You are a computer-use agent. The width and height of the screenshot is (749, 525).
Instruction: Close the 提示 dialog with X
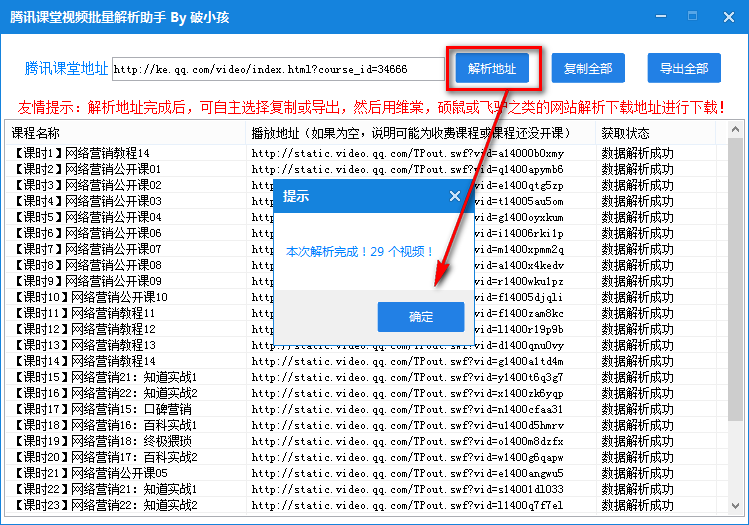(455, 196)
